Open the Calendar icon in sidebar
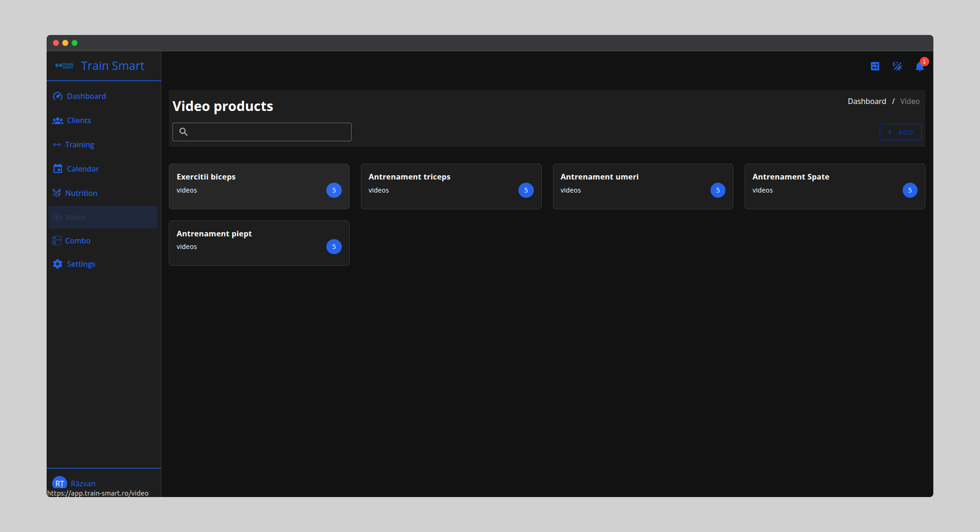Screen dimensions: 980x532 [x=57, y=169]
